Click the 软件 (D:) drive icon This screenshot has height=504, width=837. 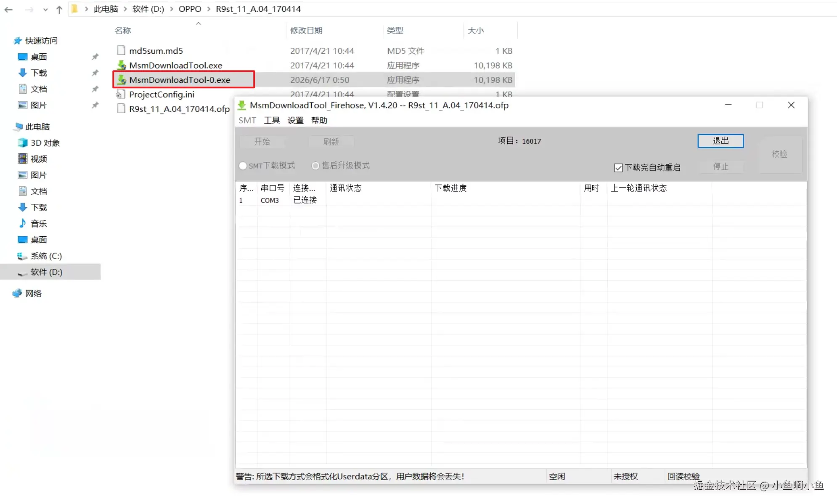point(22,273)
